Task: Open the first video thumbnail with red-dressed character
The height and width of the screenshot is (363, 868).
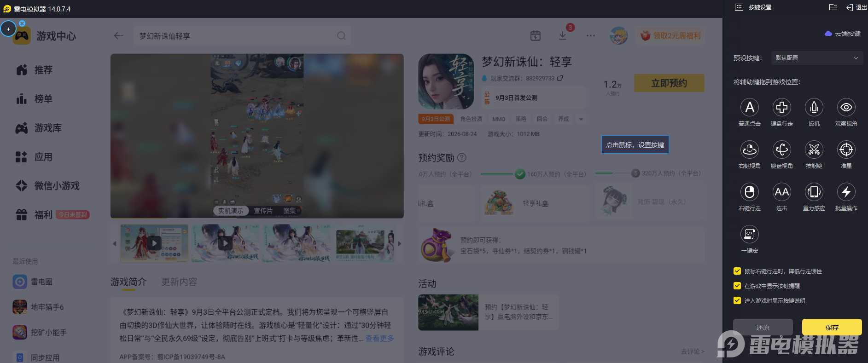Action: [x=154, y=243]
